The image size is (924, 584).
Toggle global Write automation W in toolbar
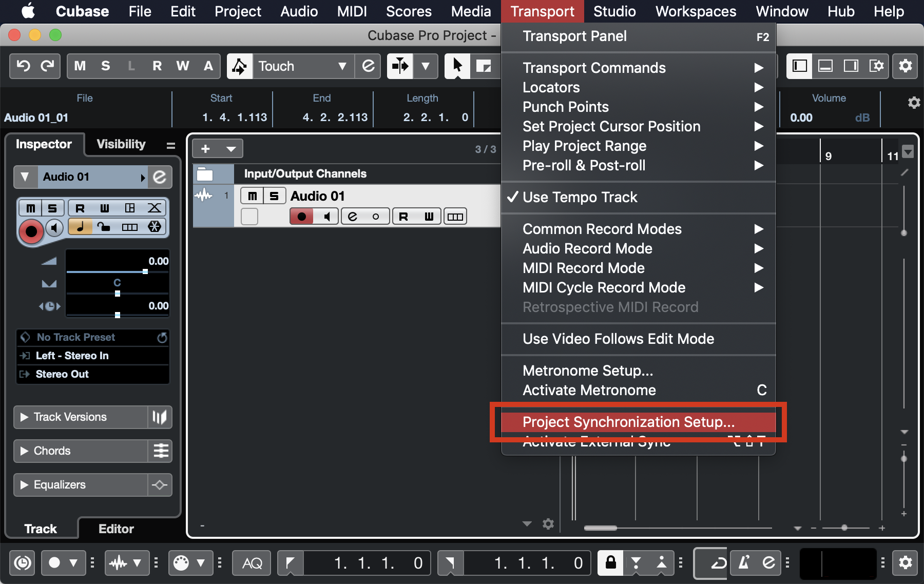tap(183, 66)
